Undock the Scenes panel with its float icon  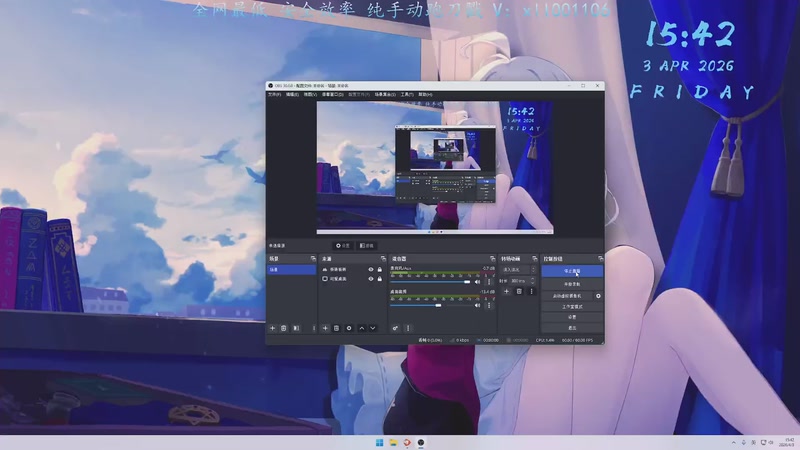[x=313, y=259]
